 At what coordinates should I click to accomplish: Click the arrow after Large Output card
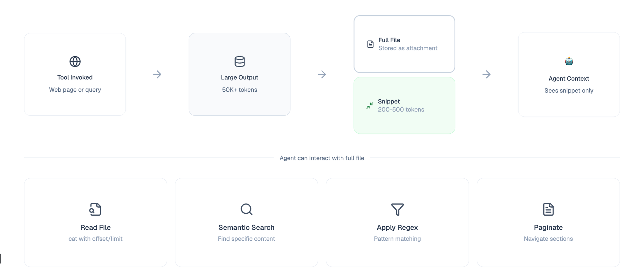coord(322,75)
